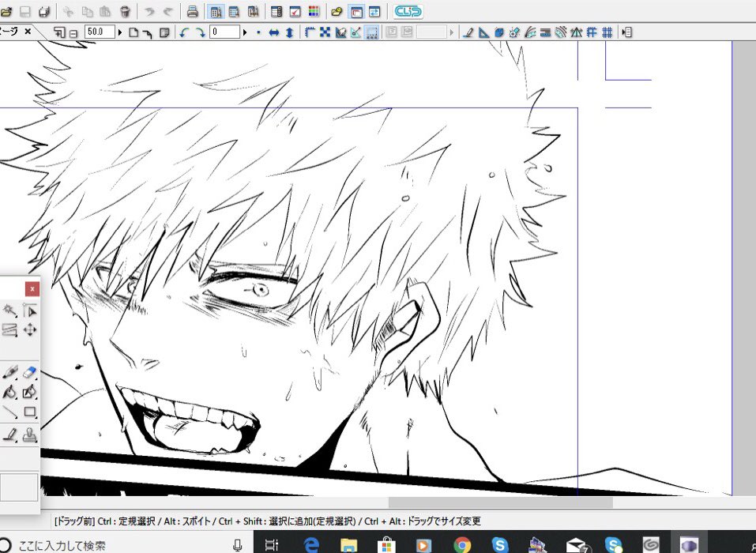756x553 pixels.
Task: Click the actual pixels view icon
Action: 148,32
